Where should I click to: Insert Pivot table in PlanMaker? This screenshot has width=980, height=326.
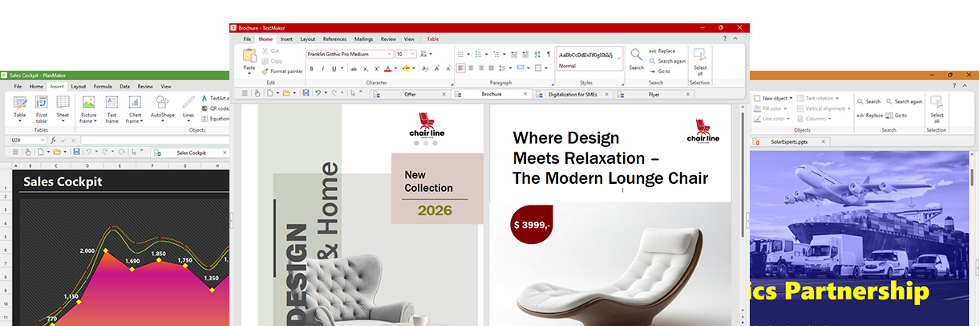click(x=41, y=109)
